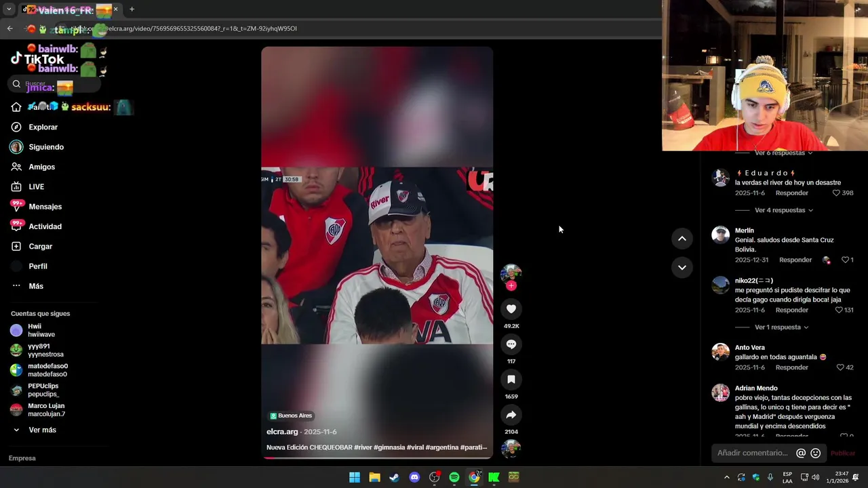This screenshot has height=488, width=868.
Task: Go to Perfil in sidebar
Action: 37,266
